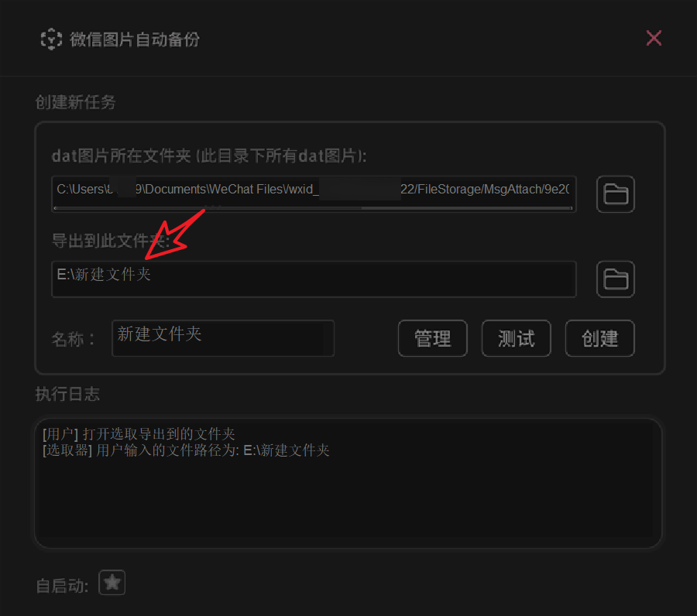
Task: Click the 微信图片自动备份 title text
Action: tap(135, 39)
